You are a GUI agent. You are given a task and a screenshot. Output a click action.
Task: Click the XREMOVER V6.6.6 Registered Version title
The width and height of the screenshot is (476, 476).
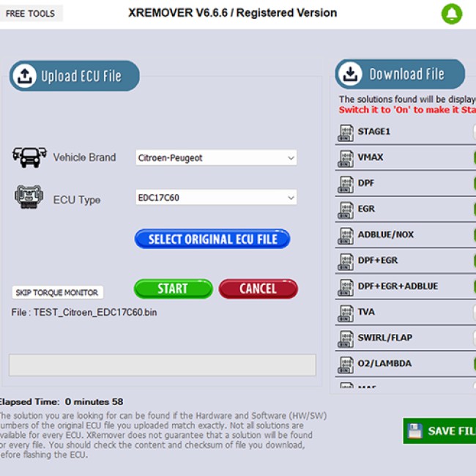(233, 12)
